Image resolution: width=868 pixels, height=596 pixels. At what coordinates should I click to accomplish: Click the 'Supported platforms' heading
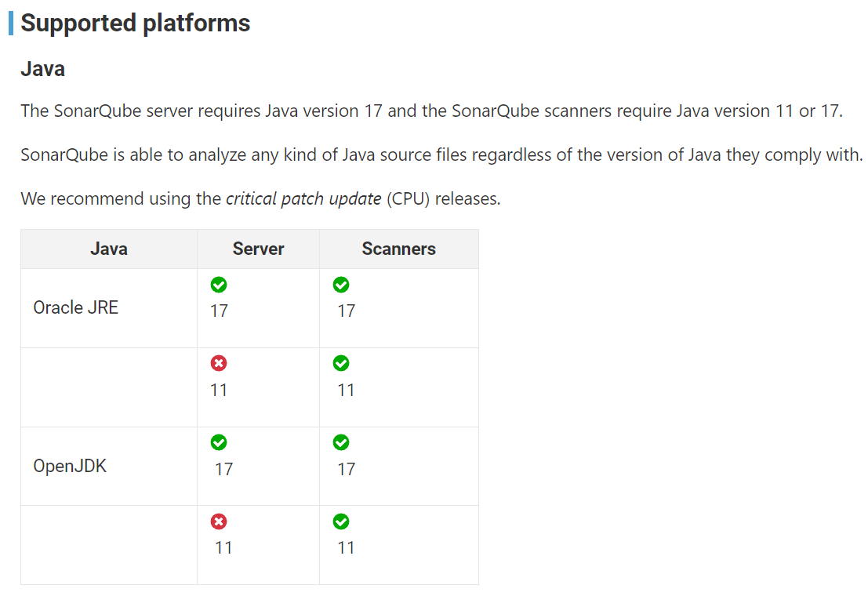pos(136,24)
